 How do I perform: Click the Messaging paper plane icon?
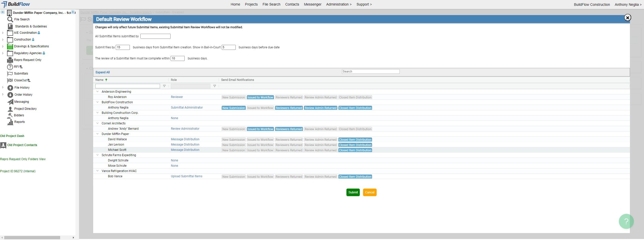(x=10, y=102)
